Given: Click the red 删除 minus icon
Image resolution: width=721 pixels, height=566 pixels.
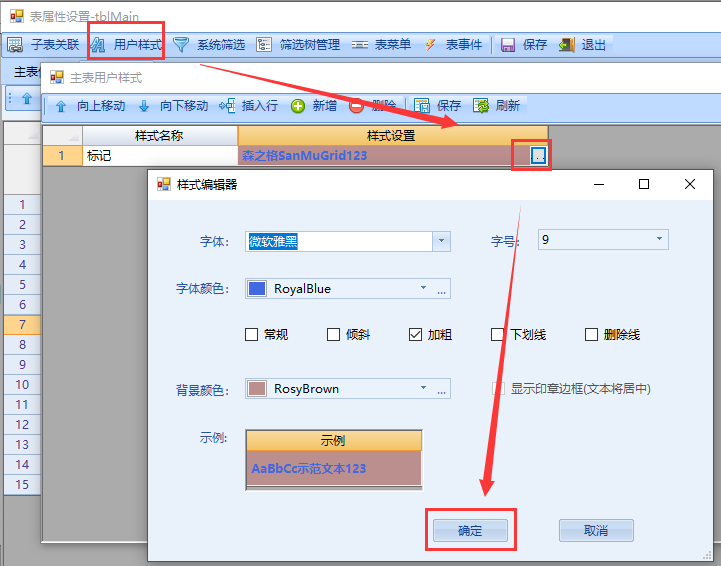Looking at the screenshot, I should pos(356,106).
